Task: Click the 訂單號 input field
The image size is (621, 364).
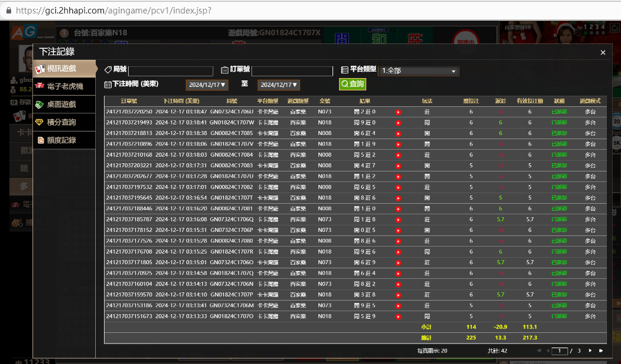Action: click(292, 71)
